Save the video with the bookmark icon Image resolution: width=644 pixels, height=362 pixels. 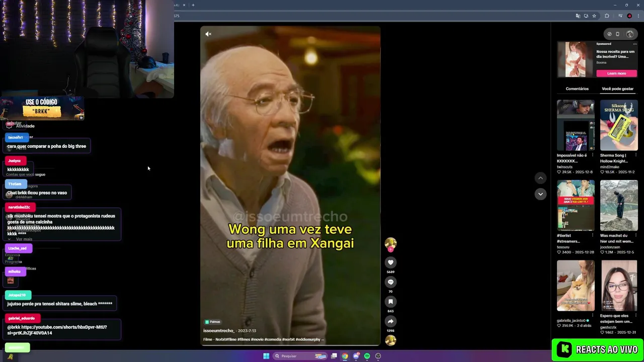point(390,302)
